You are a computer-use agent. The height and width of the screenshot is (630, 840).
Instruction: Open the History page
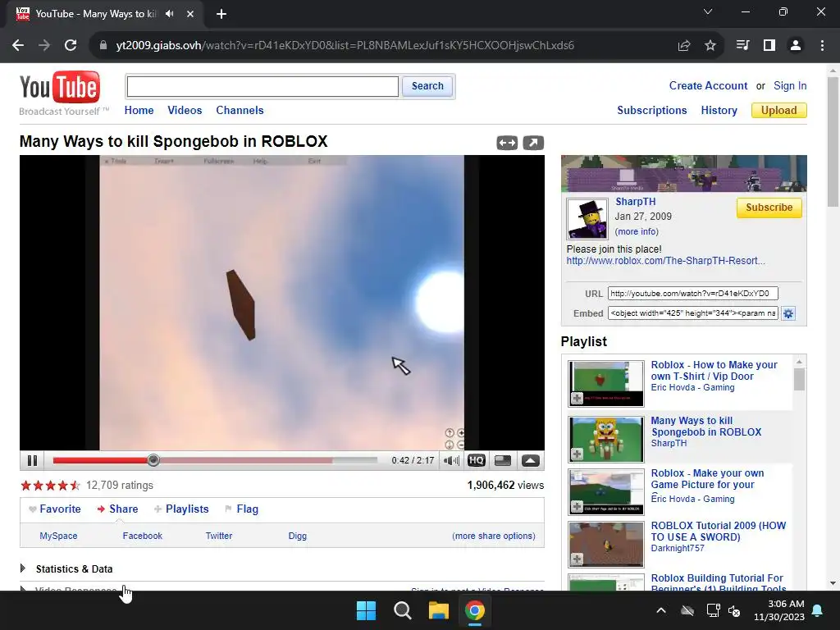coord(719,111)
